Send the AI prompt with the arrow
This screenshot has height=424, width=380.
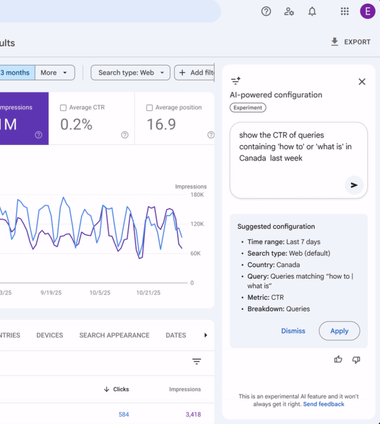coord(354,185)
